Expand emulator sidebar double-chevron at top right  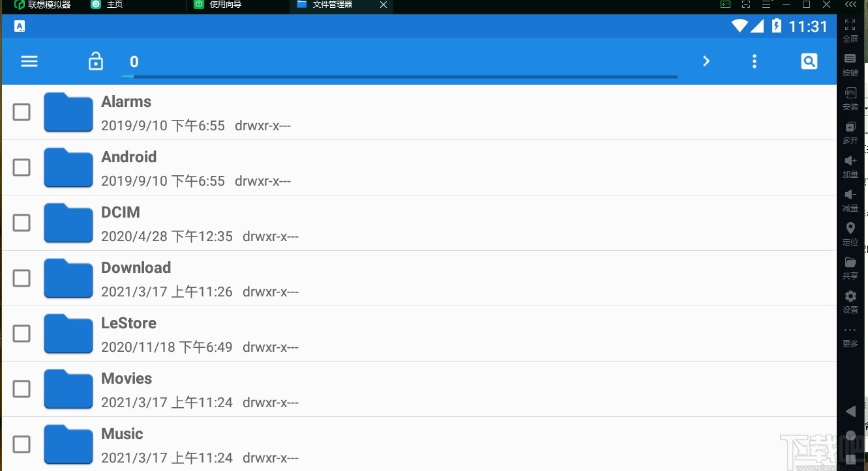850,5
